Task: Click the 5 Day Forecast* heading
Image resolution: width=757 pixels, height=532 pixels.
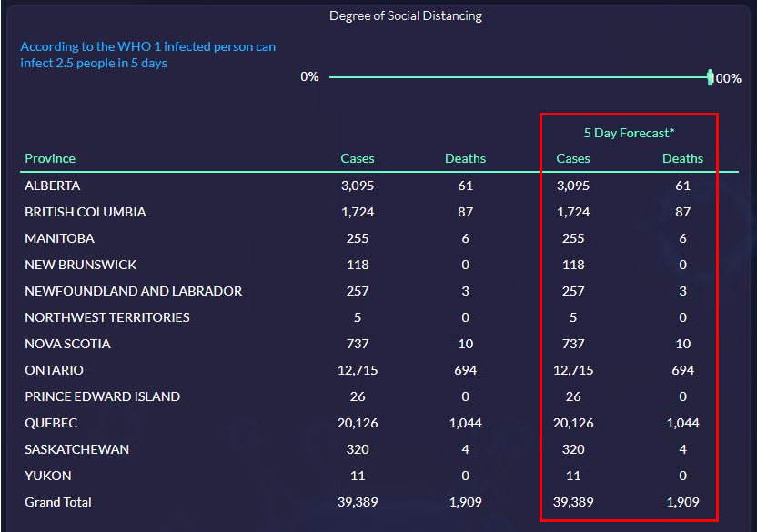Action: 629,133
